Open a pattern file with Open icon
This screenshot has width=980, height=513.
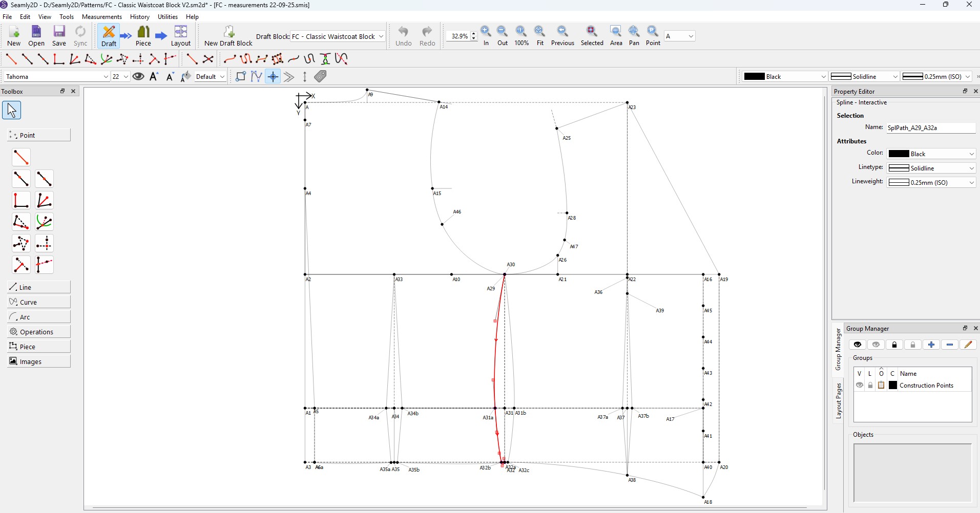[36, 36]
